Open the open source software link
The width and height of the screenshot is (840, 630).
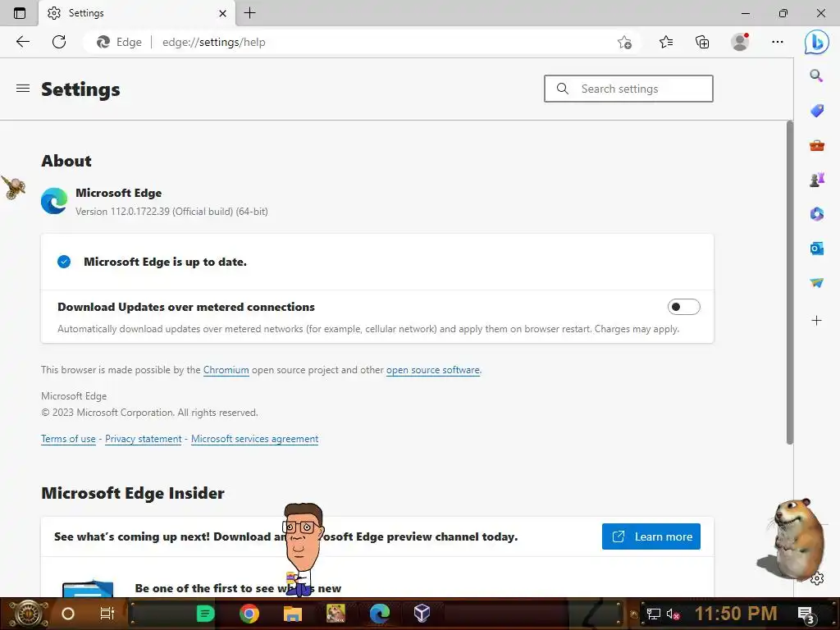(433, 370)
